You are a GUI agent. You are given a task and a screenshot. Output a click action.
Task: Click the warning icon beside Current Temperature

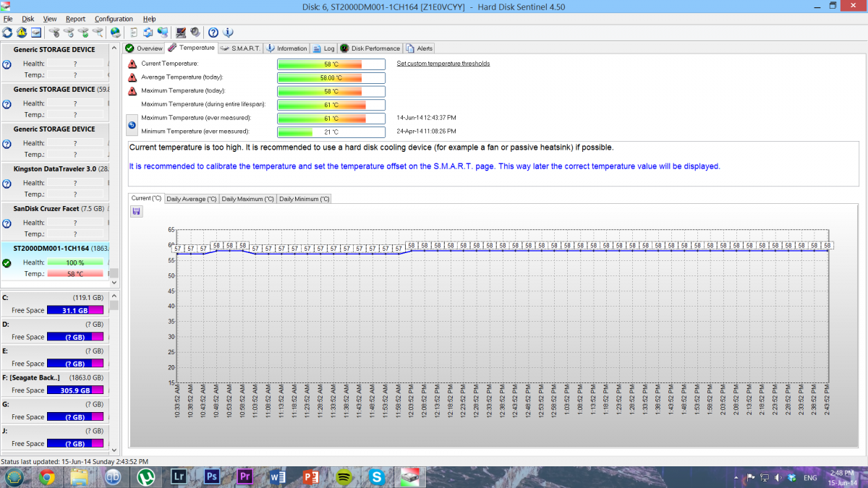[x=132, y=64]
